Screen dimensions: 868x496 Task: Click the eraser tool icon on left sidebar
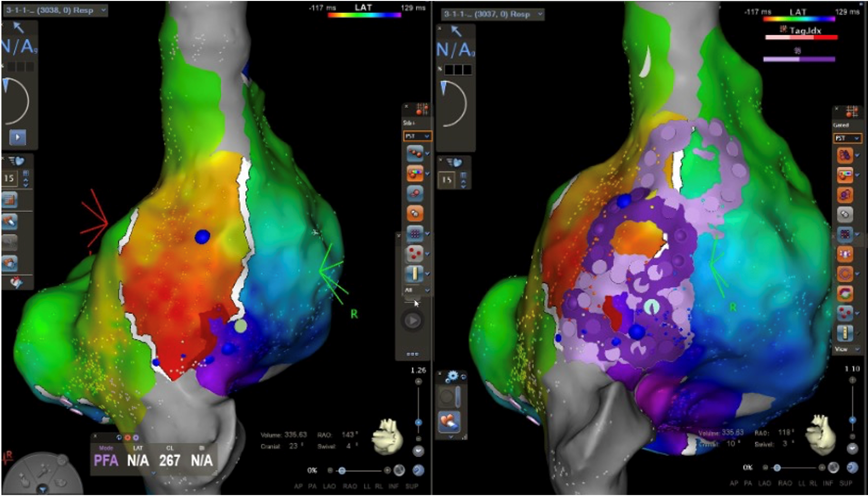click(10, 221)
